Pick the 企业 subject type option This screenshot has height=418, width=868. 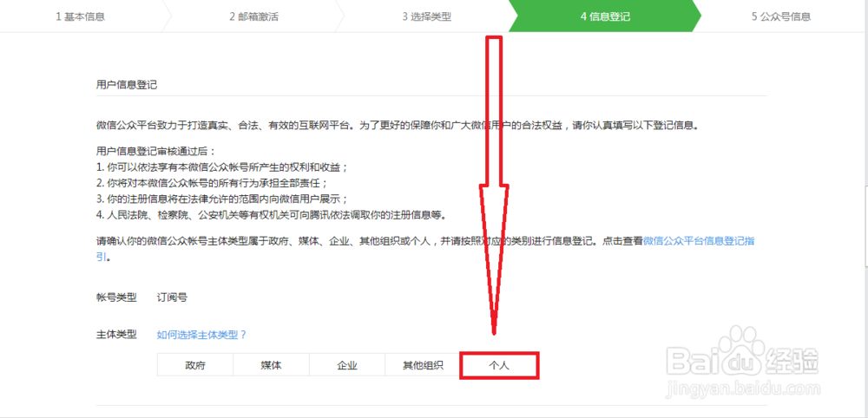(347, 365)
